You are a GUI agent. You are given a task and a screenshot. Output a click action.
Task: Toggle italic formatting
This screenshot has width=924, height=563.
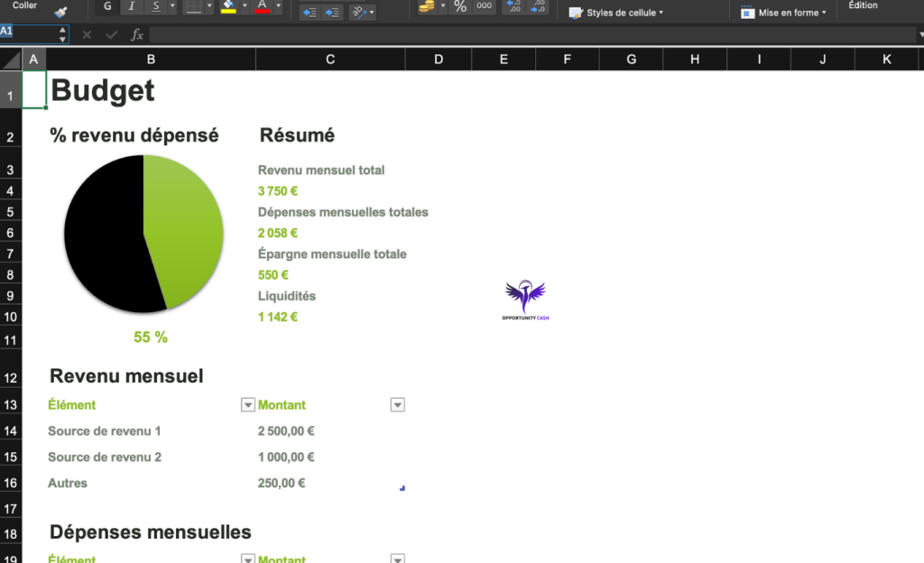[132, 6]
